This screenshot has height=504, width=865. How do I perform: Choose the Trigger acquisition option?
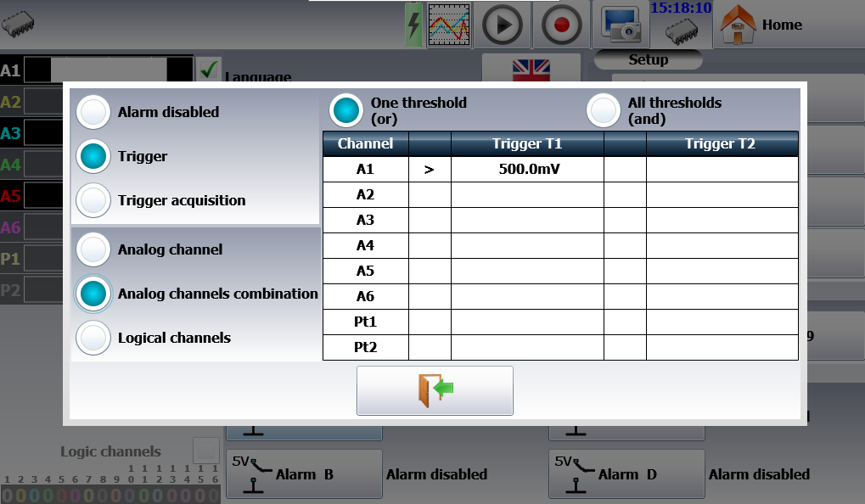(93, 200)
